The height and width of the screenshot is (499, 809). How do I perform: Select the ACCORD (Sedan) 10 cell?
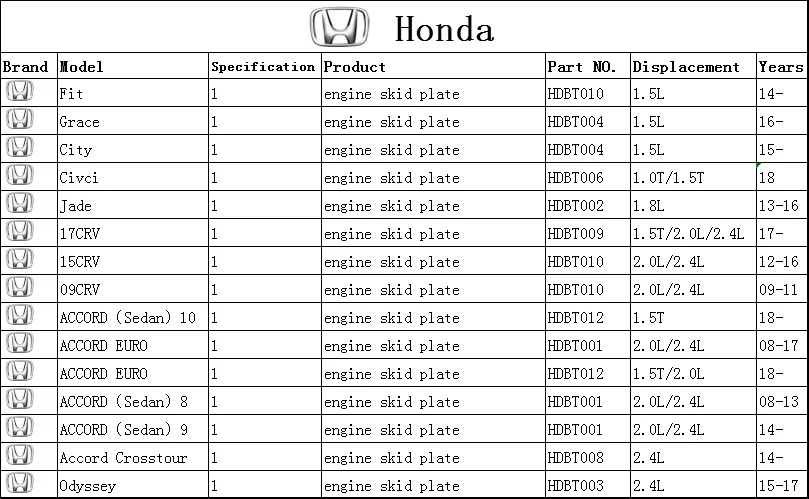tap(128, 318)
